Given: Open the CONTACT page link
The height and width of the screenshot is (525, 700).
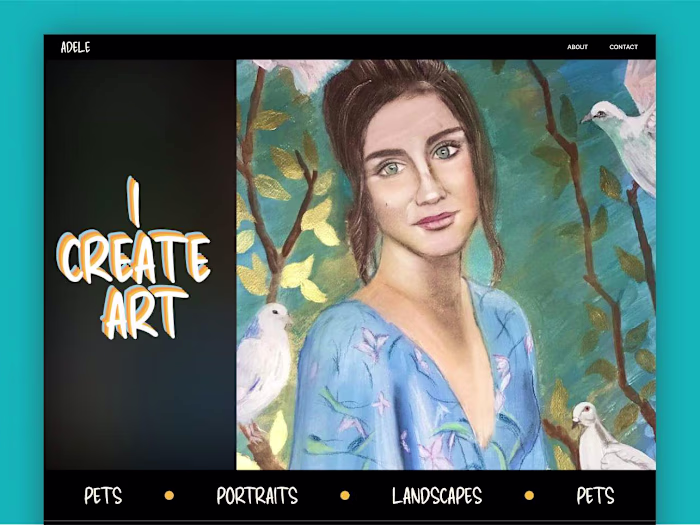Looking at the screenshot, I should pyautogui.click(x=623, y=47).
